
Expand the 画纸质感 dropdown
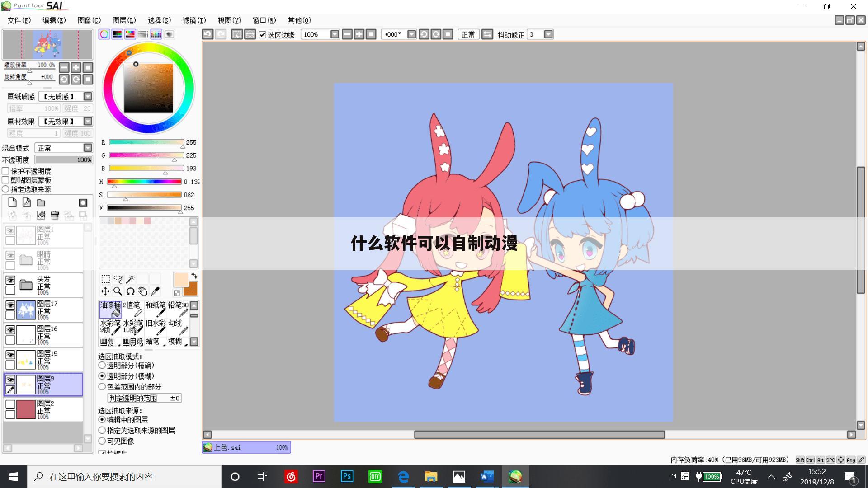click(x=88, y=96)
